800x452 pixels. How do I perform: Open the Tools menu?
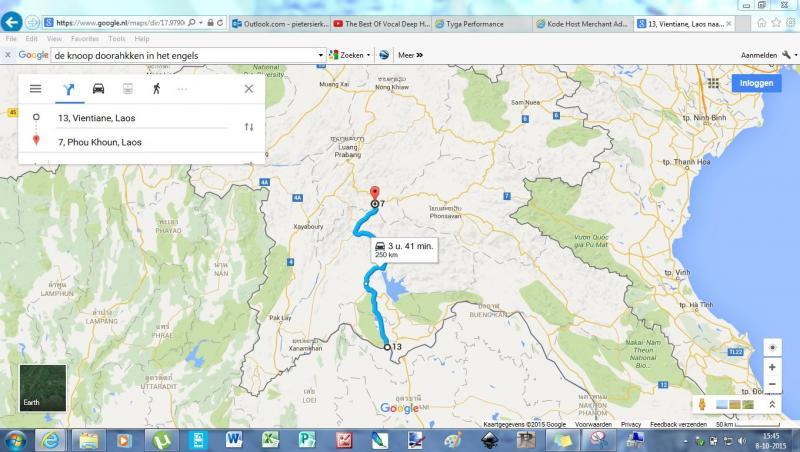click(x=117, y=39)
